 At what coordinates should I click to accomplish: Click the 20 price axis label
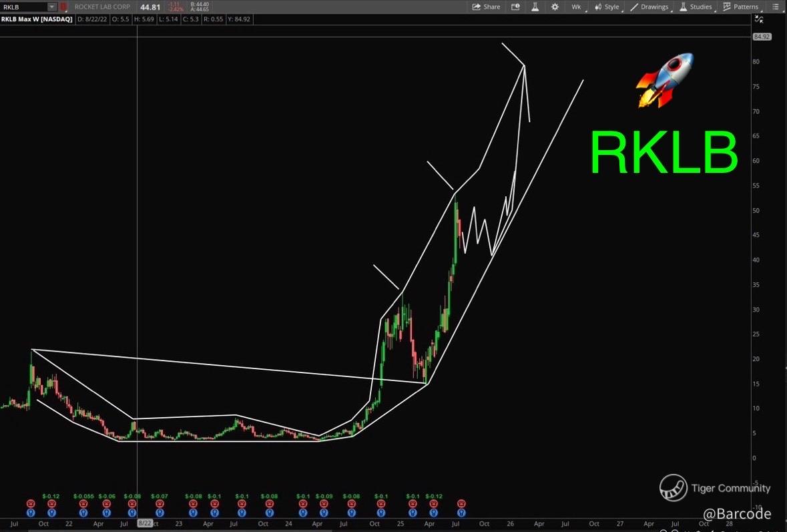[756, 359]
